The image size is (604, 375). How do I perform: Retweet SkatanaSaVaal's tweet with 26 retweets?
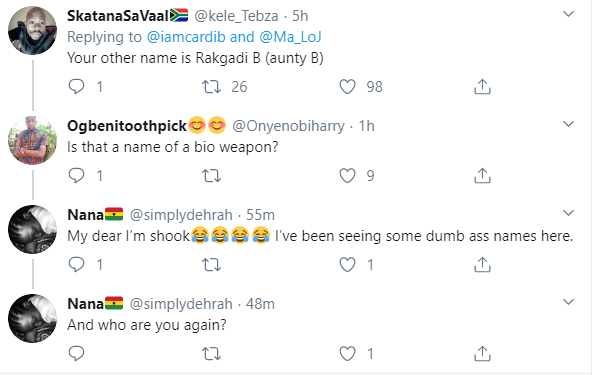211,87
